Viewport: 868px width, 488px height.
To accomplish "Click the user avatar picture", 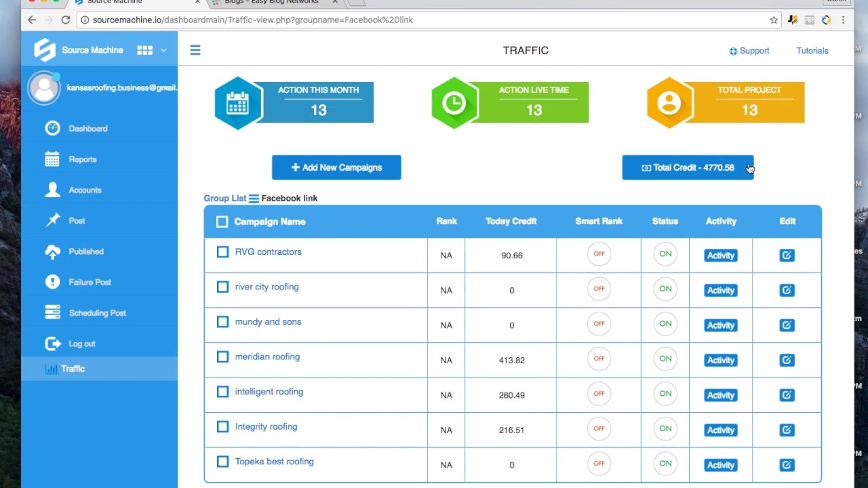I will click(x=44, y=88).
